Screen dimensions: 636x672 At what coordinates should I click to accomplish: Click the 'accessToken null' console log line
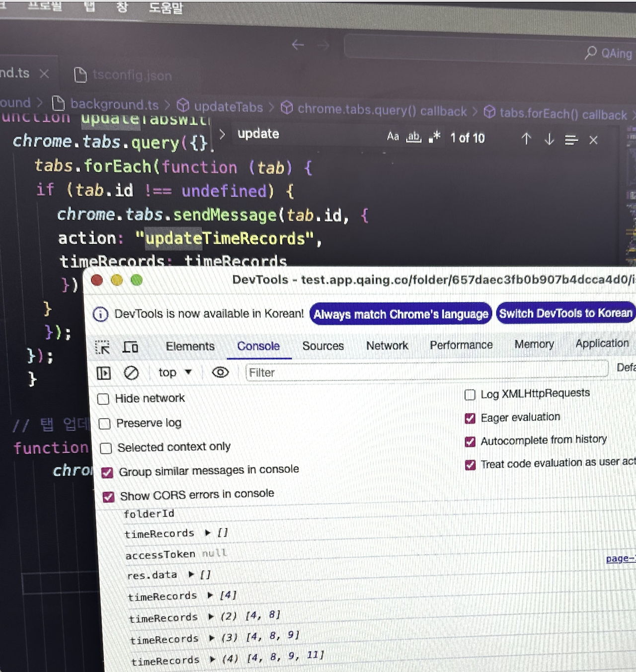click(176, 554)
